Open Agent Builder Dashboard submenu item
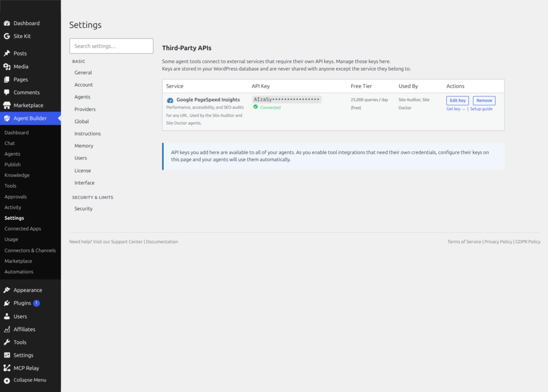 coord(17,133)
